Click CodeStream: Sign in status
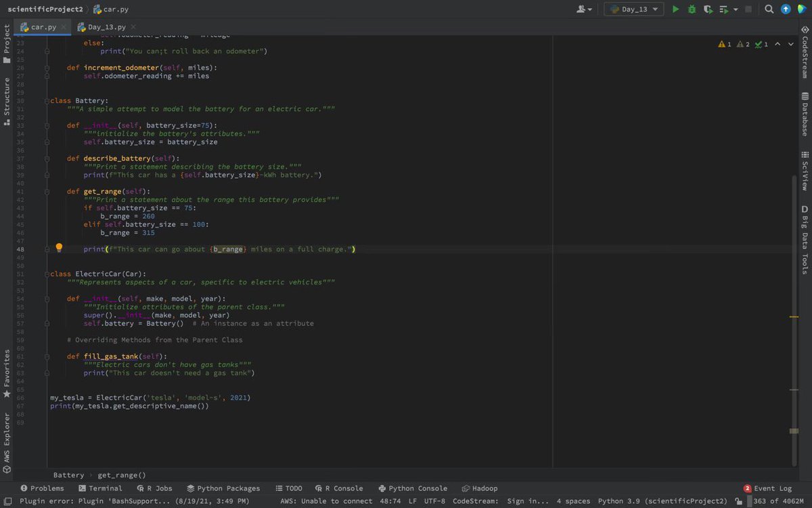812x508 pixels. tap(501, 501)
